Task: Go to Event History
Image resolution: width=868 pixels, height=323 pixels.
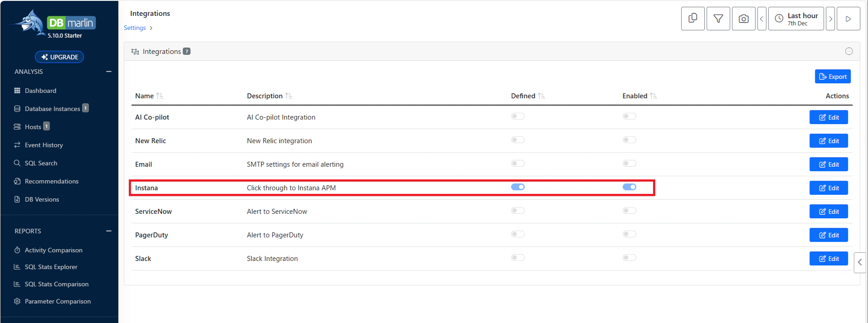Action: 44,145
